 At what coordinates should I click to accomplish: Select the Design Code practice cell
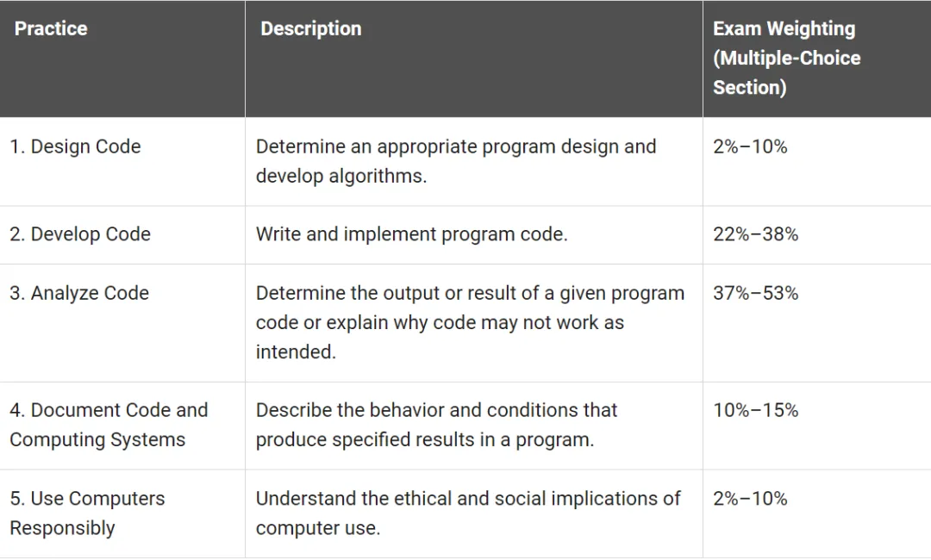[x=75, y=146]
